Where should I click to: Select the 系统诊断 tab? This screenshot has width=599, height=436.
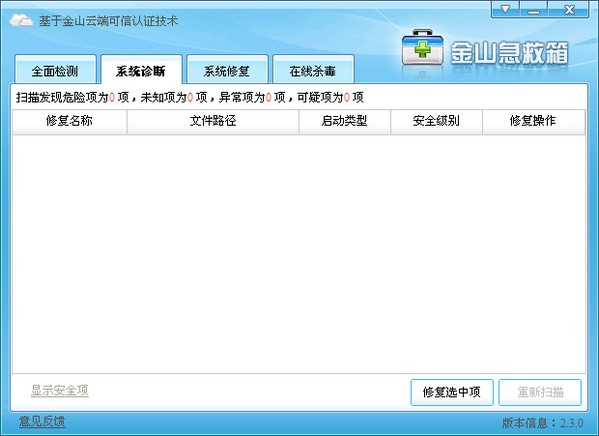pos(141,70)
